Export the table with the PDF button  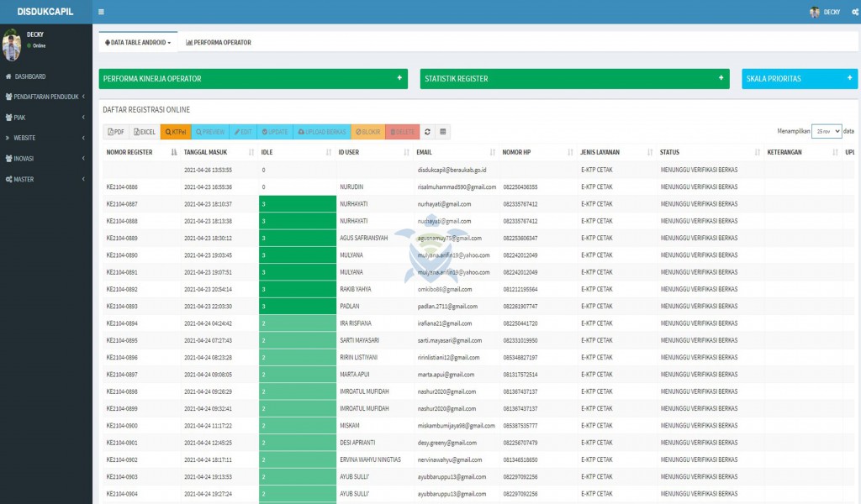[116, 132]
